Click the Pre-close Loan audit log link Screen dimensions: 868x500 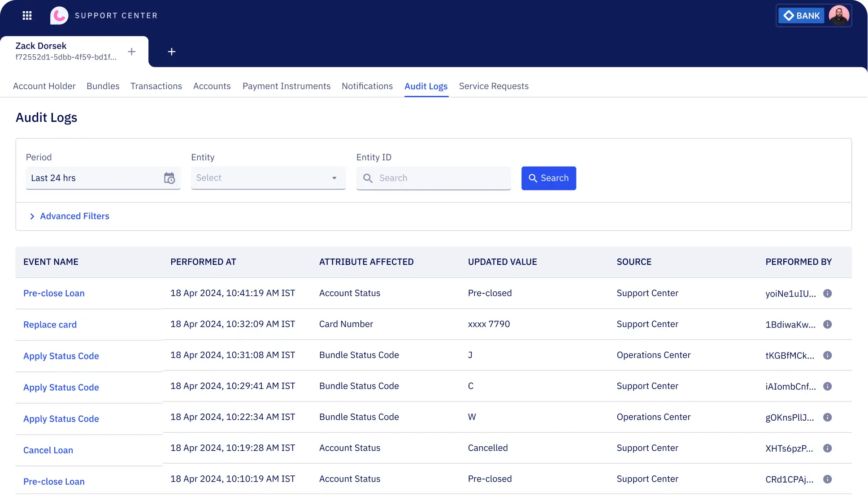[x=54, y=293]
